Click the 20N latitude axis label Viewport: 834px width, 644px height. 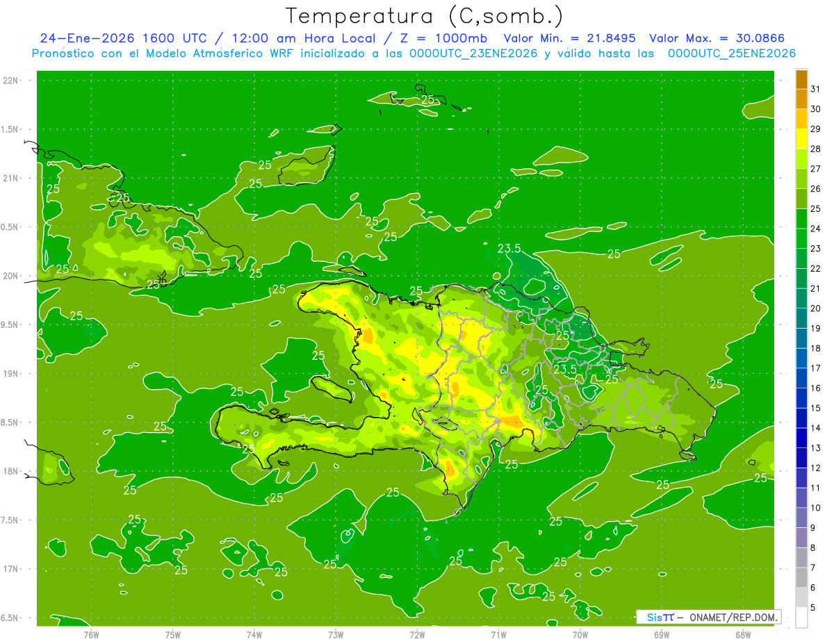pyautogui.click(x=11, y=276)
